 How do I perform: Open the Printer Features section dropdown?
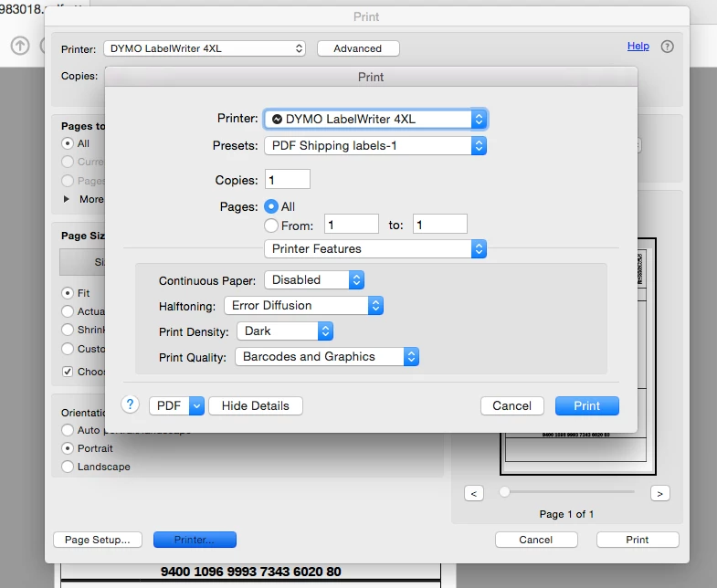tap(375, 248)
